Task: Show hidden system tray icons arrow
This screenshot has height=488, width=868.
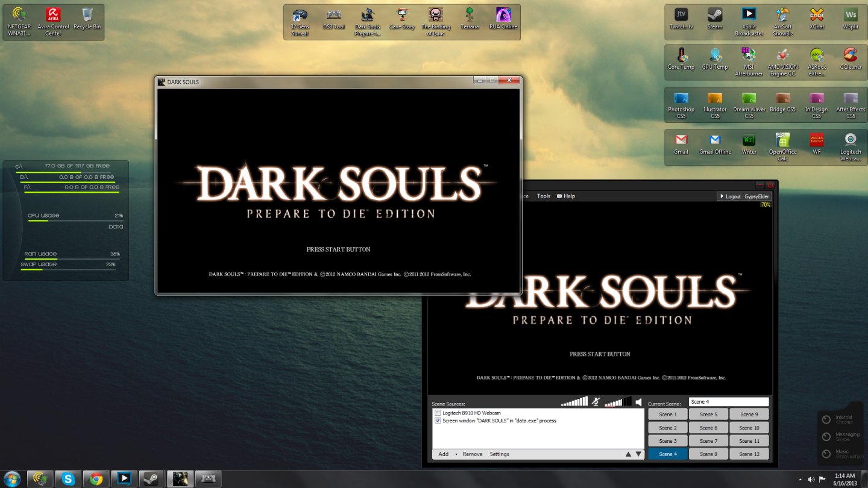Action: click(800, 480)
